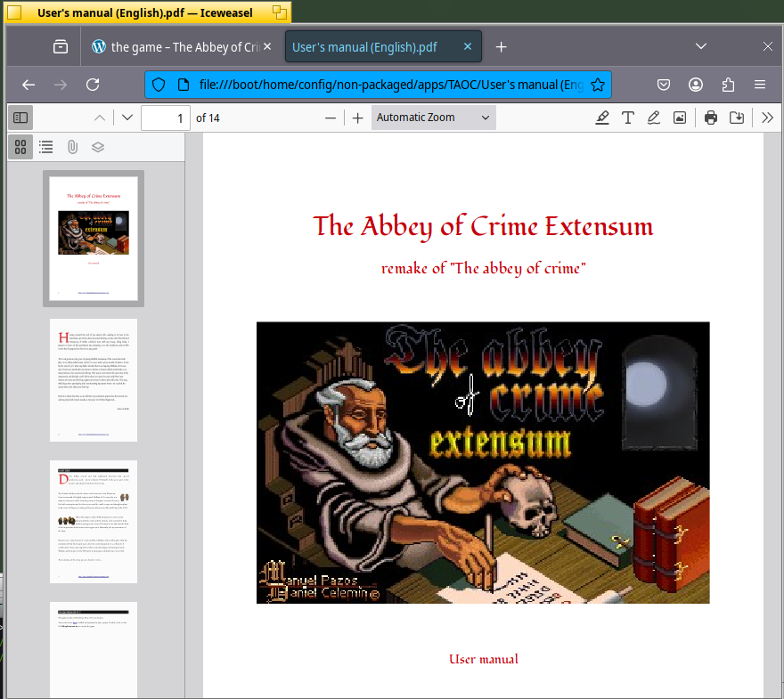This screenshot has height=699, width=784.
Task: Open a new browser tab
Action: coord(501,47)
